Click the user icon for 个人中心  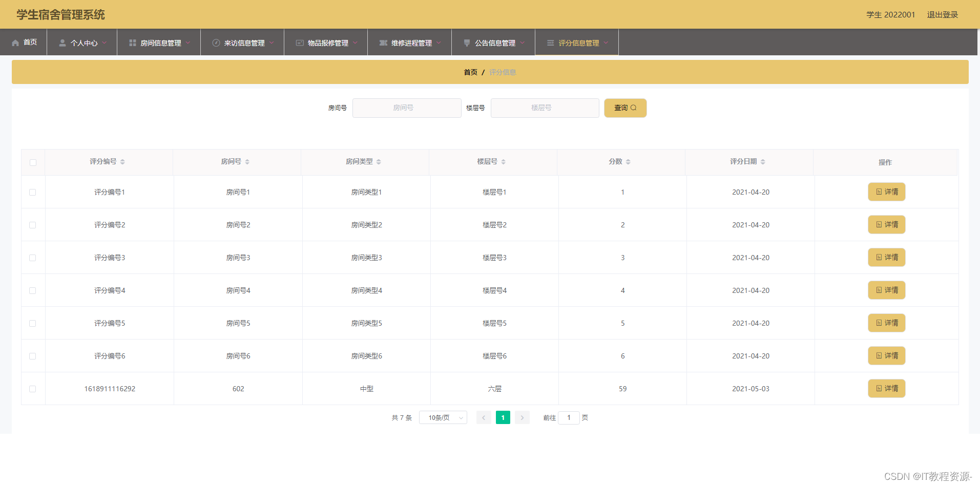click(62, 43)
